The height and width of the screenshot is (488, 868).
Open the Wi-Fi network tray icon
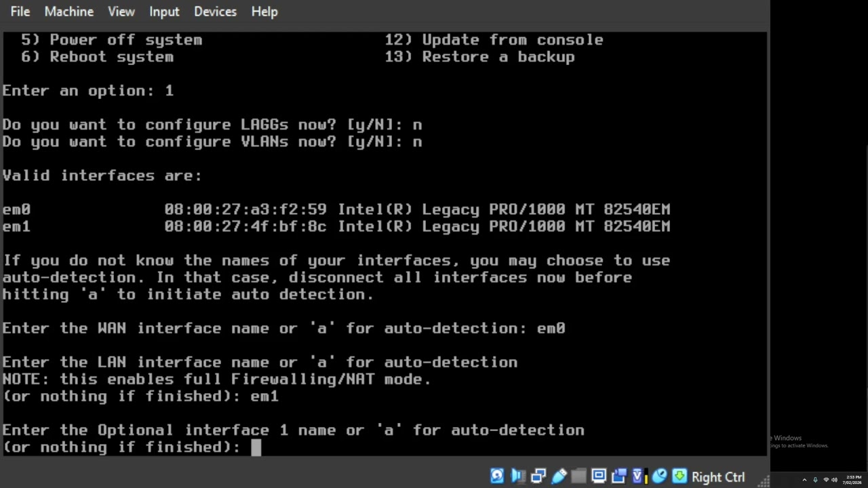tap(826, 480)
